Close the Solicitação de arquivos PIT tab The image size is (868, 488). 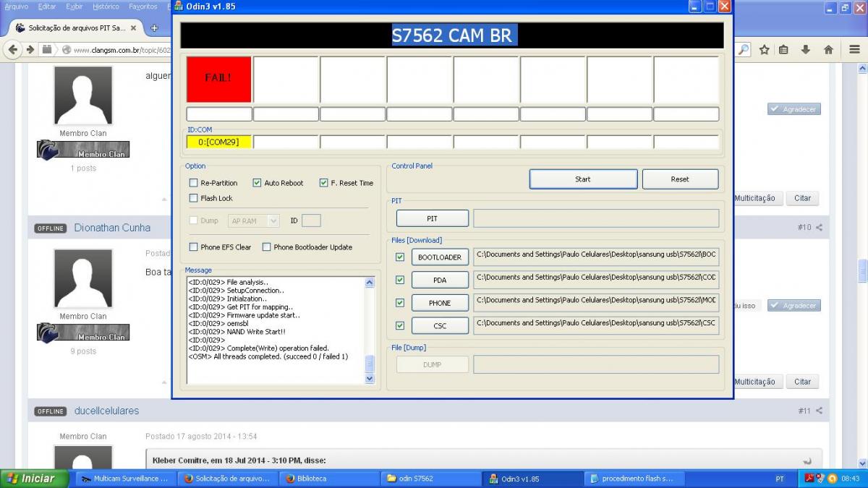(133, 27)
